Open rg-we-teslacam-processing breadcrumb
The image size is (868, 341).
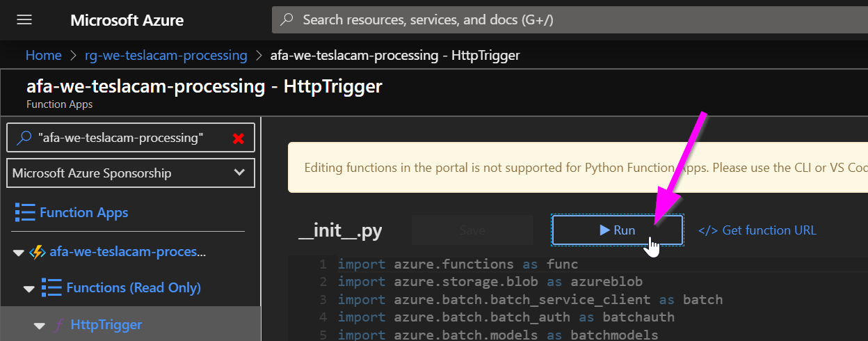point(168,55)
